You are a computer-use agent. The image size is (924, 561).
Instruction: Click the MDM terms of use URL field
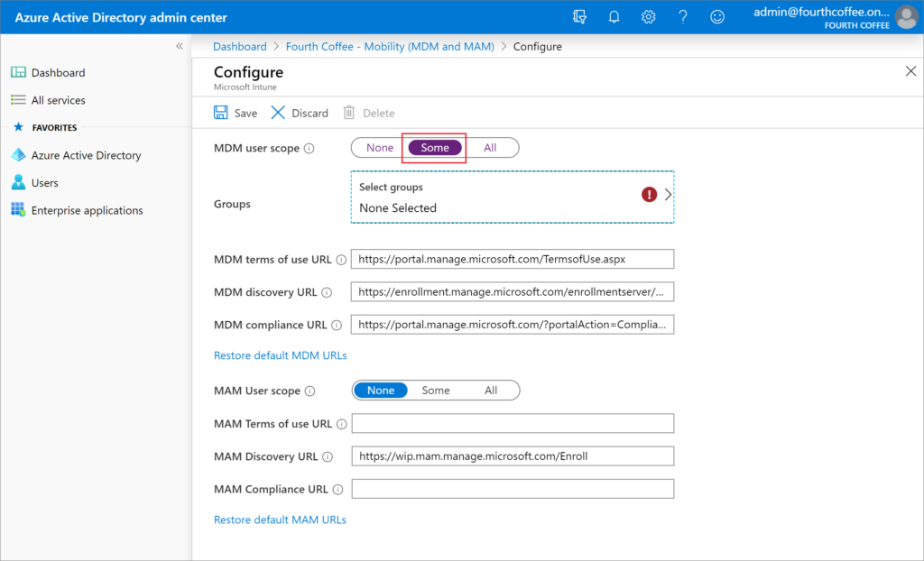[x=513, y=259]
